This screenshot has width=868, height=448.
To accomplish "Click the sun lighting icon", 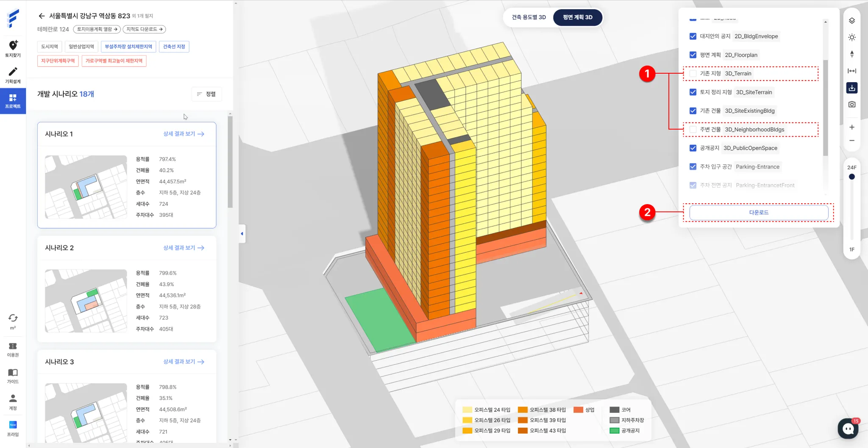I will click(852, 38).
